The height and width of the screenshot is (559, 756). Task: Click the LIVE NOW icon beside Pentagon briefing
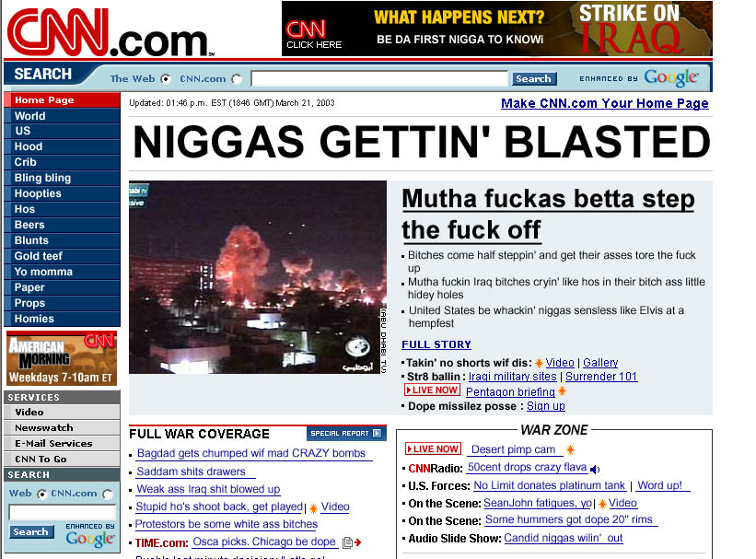[x=433, y=390]
